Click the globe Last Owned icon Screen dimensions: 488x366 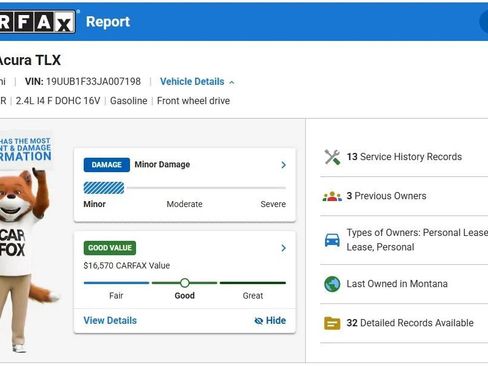pos(332,284)
